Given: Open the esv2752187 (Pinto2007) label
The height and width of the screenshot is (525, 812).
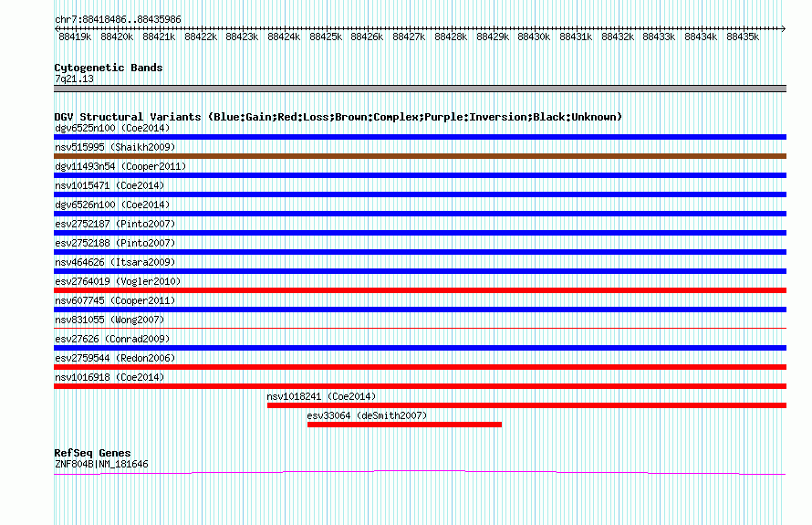Looking at the screenshot, I should pyautogui.click(x=115, y=224).
